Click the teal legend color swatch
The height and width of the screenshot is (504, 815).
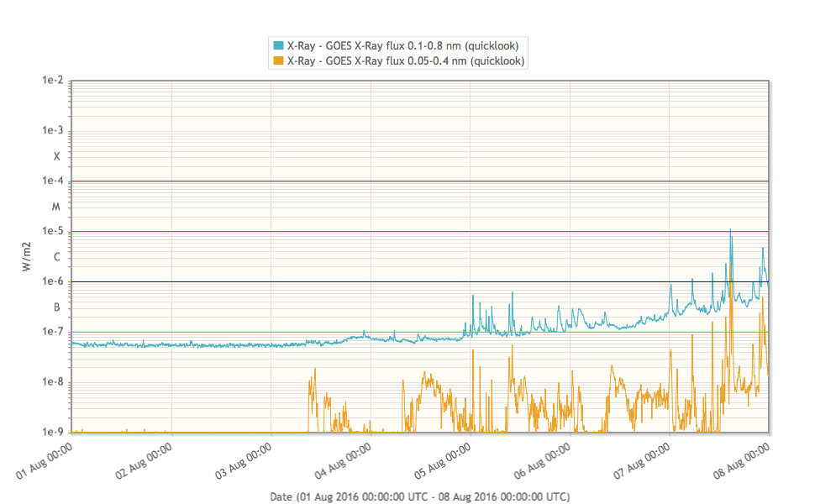[x=279, y=45]
